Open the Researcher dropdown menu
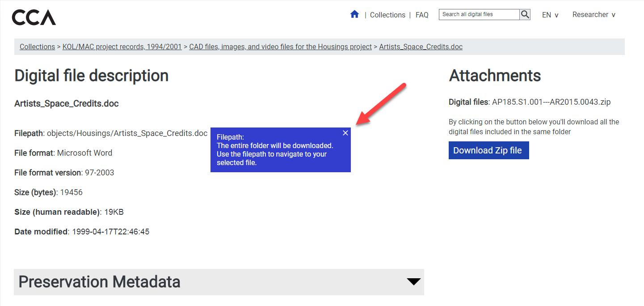 [594, 15]
